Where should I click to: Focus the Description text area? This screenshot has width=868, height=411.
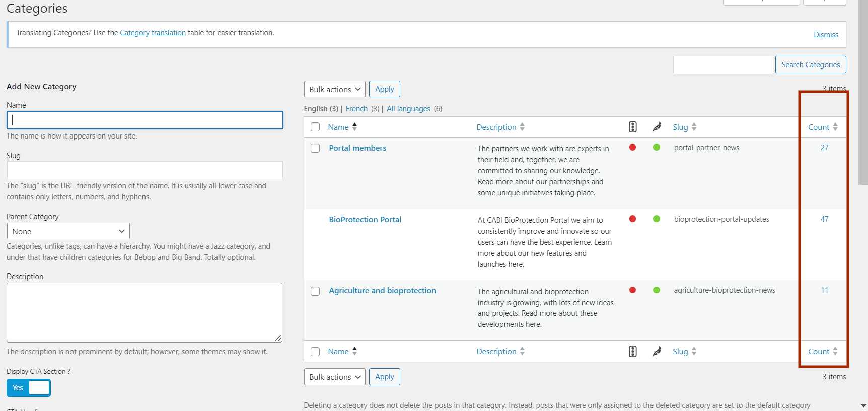click(x=144, y=312)
